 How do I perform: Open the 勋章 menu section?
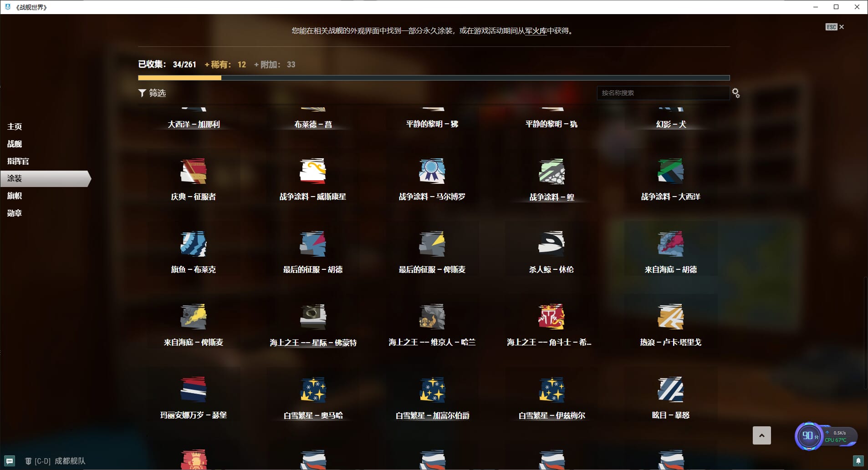(15, 213)
